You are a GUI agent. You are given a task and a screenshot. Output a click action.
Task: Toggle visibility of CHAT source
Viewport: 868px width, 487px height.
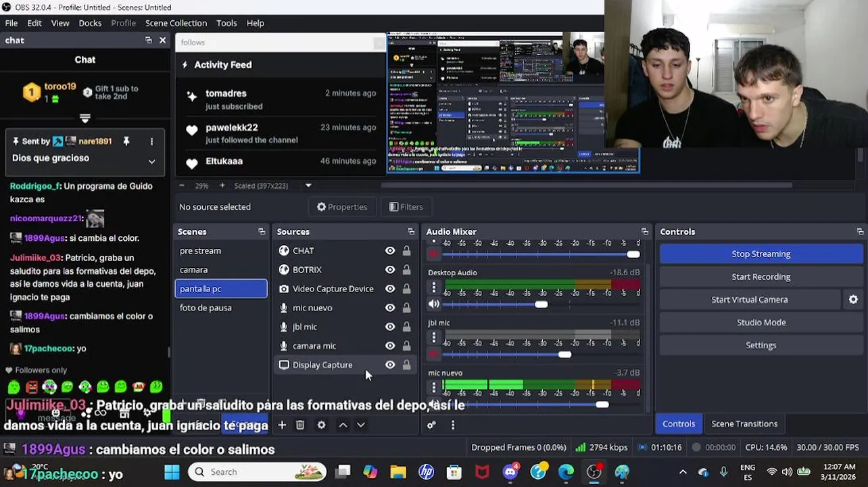(x=390, y=251)
